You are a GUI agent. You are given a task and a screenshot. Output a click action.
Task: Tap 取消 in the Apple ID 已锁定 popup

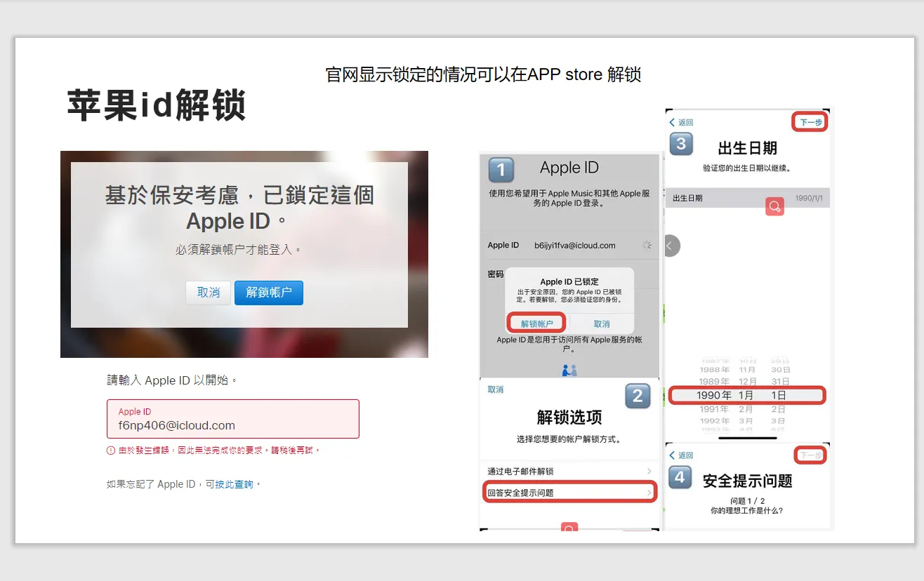(x=602, y=323)
